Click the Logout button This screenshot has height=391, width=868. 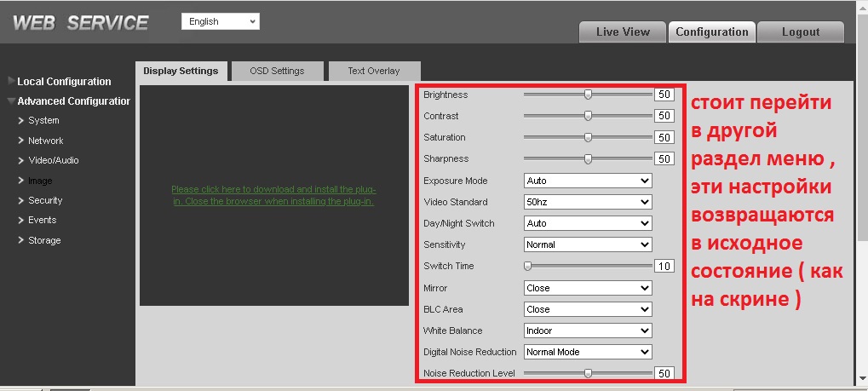800,32
